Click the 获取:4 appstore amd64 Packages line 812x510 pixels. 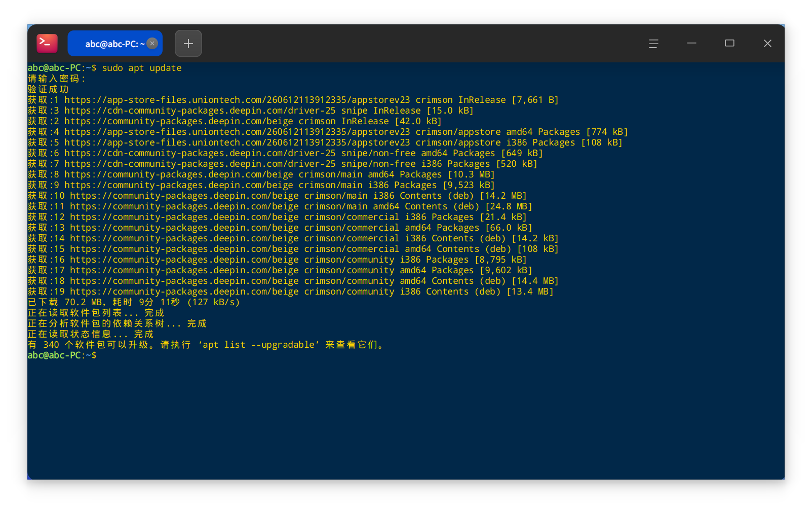(328, 132)
